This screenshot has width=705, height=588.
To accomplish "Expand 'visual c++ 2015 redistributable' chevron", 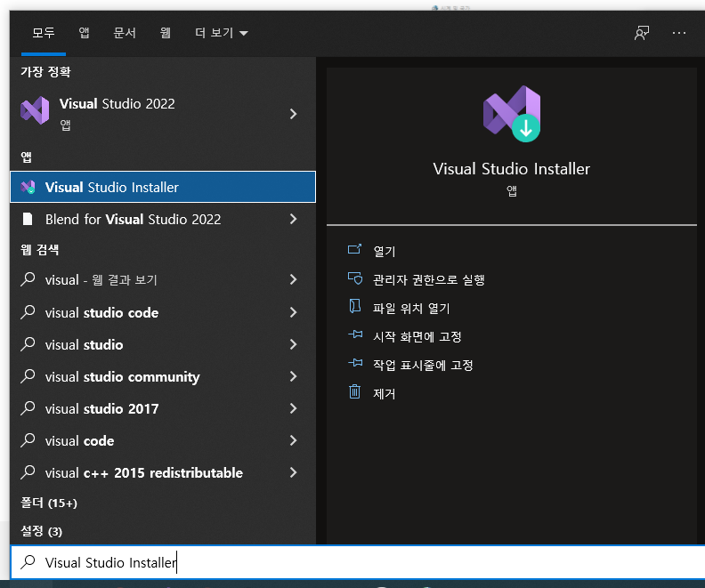I will click(293, 473).
